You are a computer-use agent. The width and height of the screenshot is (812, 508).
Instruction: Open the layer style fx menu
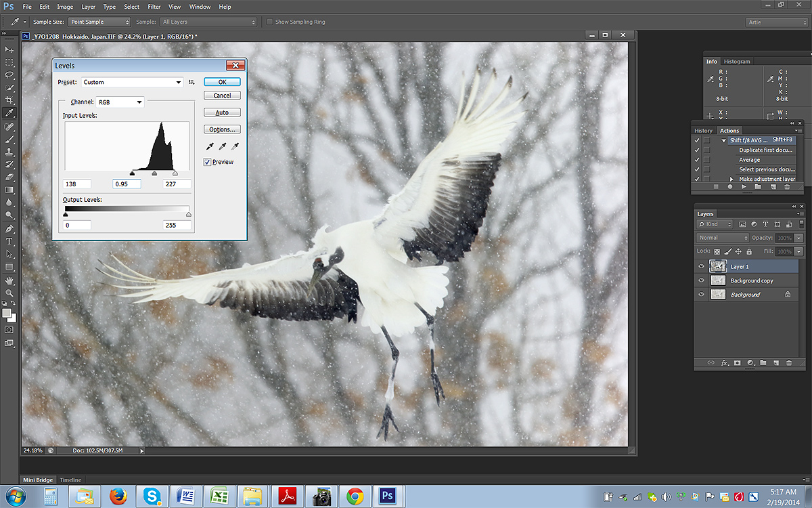coord(725,363)
